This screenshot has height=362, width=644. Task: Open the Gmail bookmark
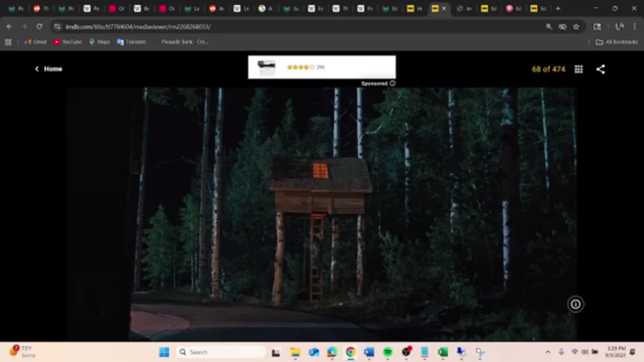[35, 42]
